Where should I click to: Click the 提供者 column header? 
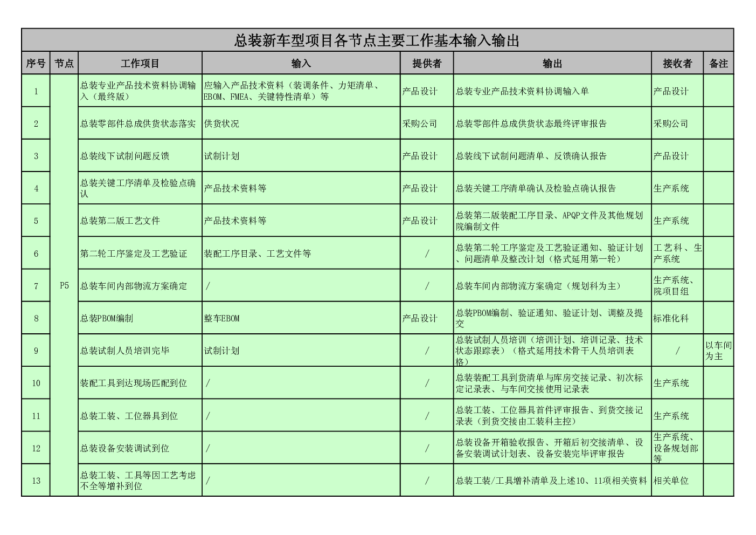pos(426,64)
